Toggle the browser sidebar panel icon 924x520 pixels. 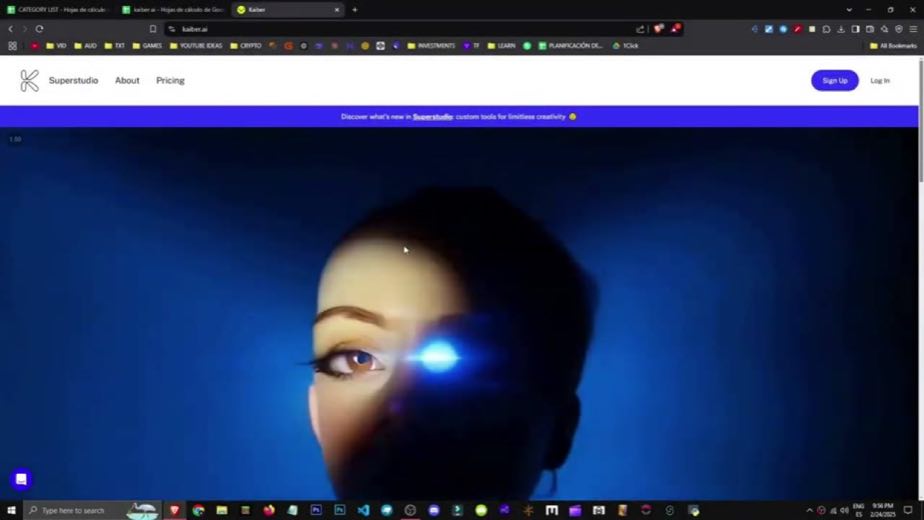tap(855, 29)
